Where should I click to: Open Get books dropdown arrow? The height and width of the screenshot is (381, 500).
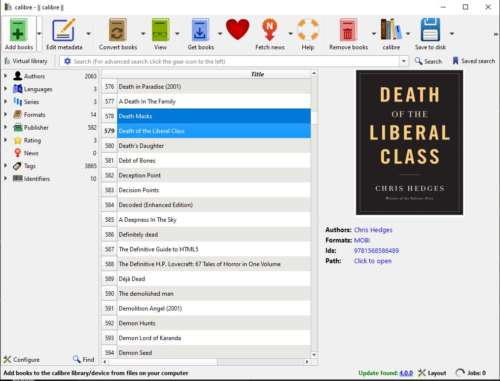click(x=220, y=34)
